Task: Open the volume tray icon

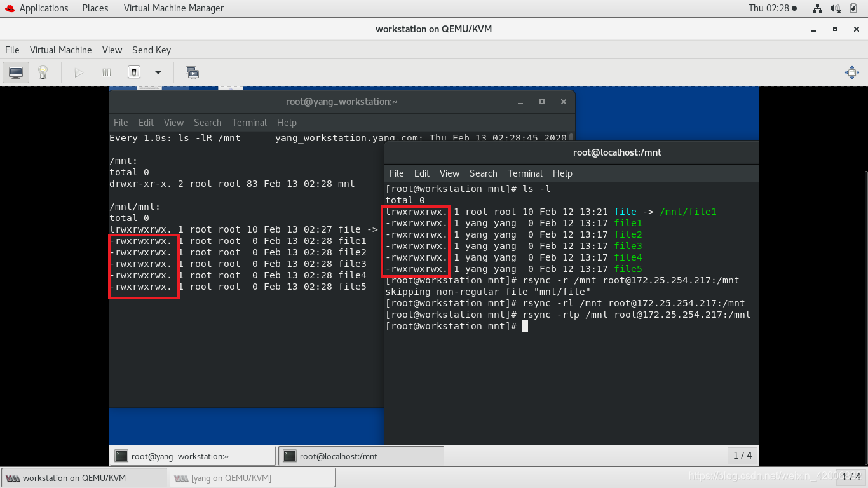Action: click(x=836, y=8)
